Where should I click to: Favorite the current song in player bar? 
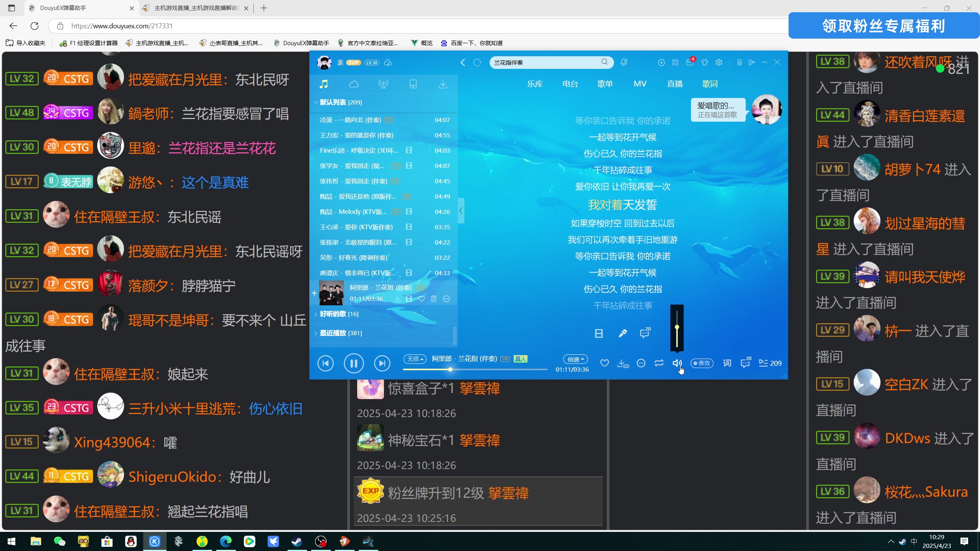tap(604, 363)
